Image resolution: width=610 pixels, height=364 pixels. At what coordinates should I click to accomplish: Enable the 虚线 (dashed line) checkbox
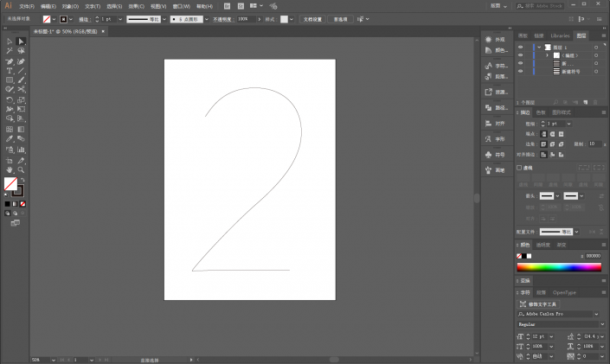pyautogui.click(x=519, y=168)
